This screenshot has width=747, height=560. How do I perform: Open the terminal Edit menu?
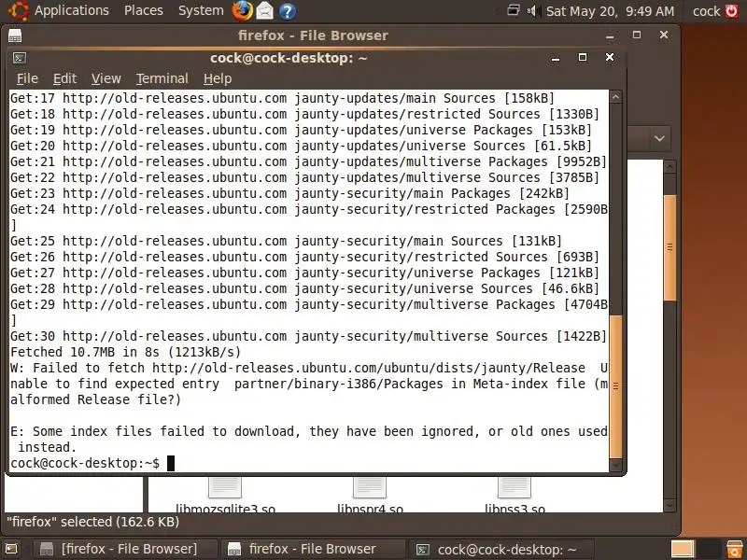tap(64, 78)
